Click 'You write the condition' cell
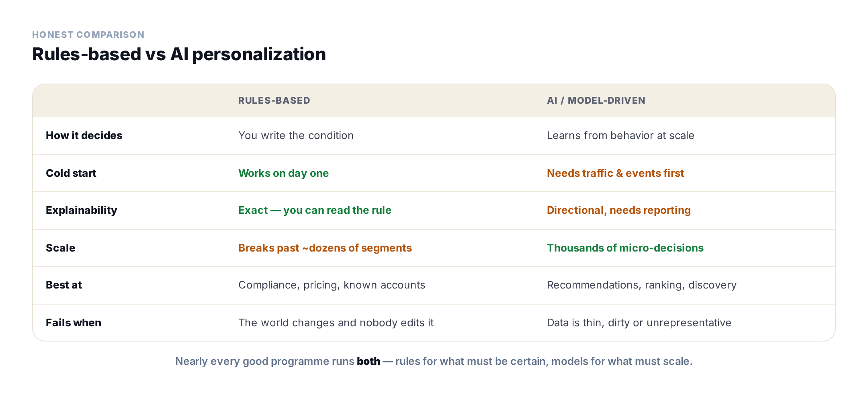Viewport: 868px width, 397px height. pos(296,135)
